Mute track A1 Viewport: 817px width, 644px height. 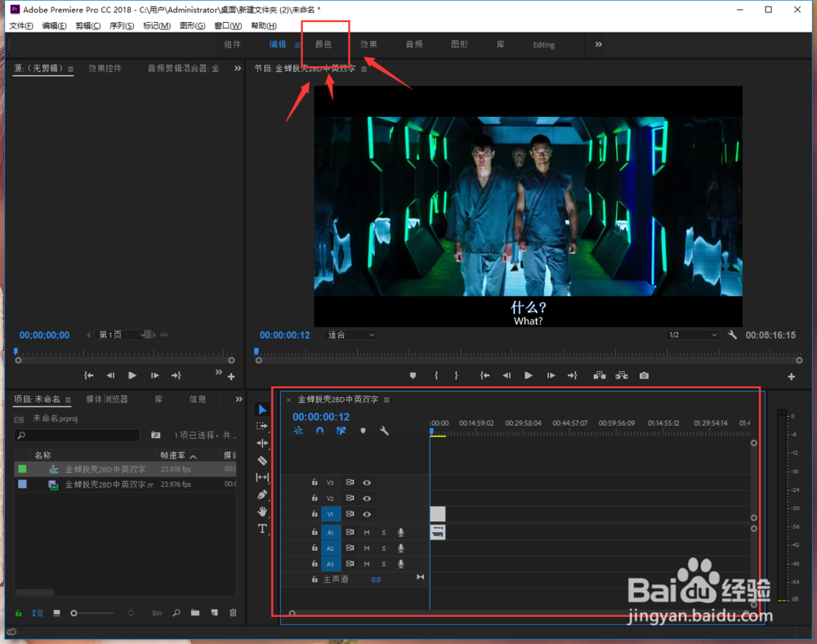[x=367, y=533]
